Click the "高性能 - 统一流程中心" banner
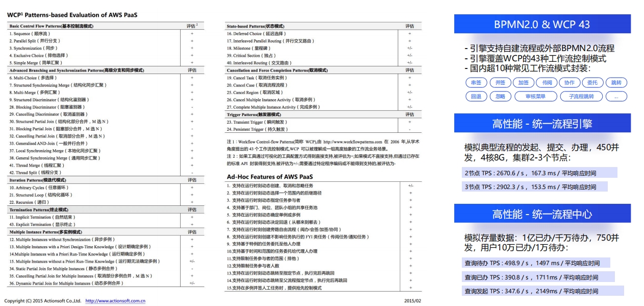The height and width of the screenshot is (306, 644). 542,214
